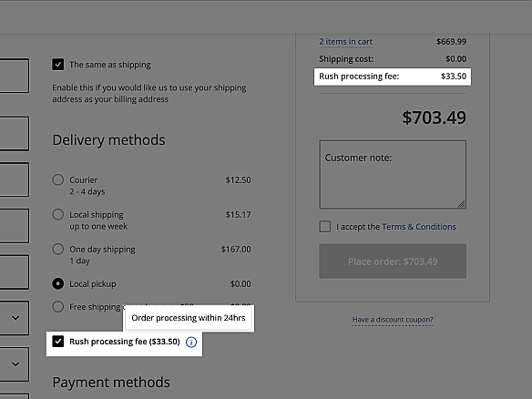Image resolution: width=532 pixels, height=399 pixels.
Task: Uncheck 'The same as shipping' checkbox
Action: coord(58,65)
